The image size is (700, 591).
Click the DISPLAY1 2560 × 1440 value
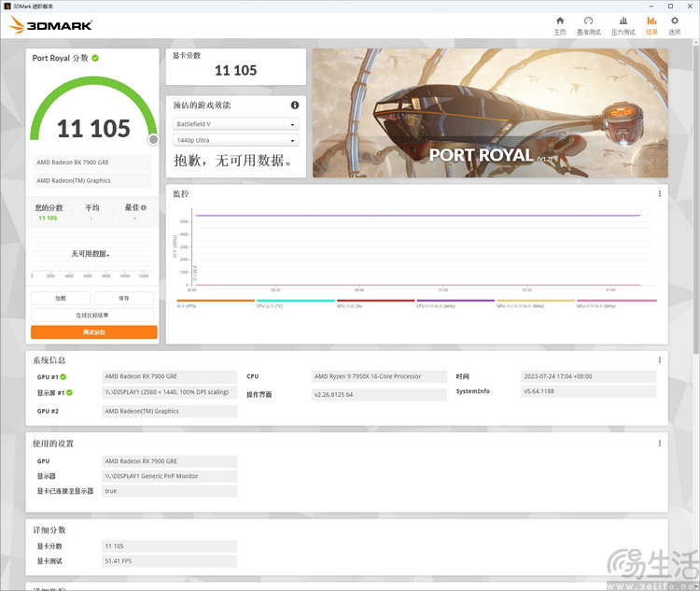(x=169, y=392)
